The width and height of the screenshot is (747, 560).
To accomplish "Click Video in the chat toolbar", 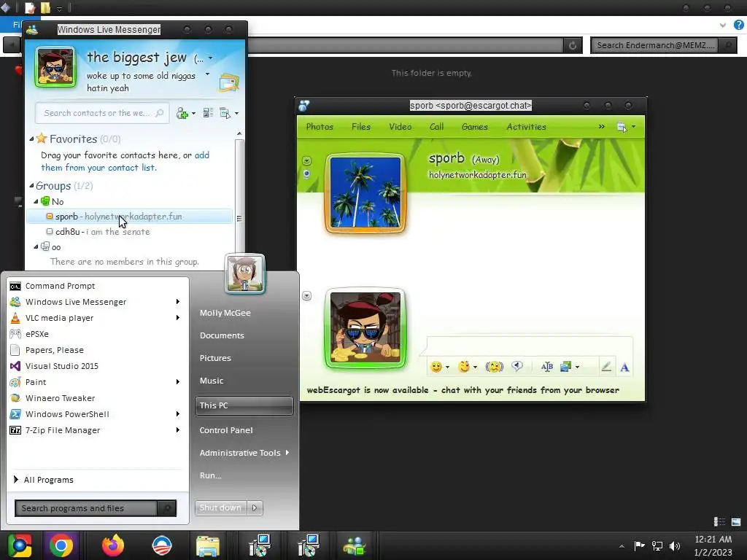I will click(400, 127).
